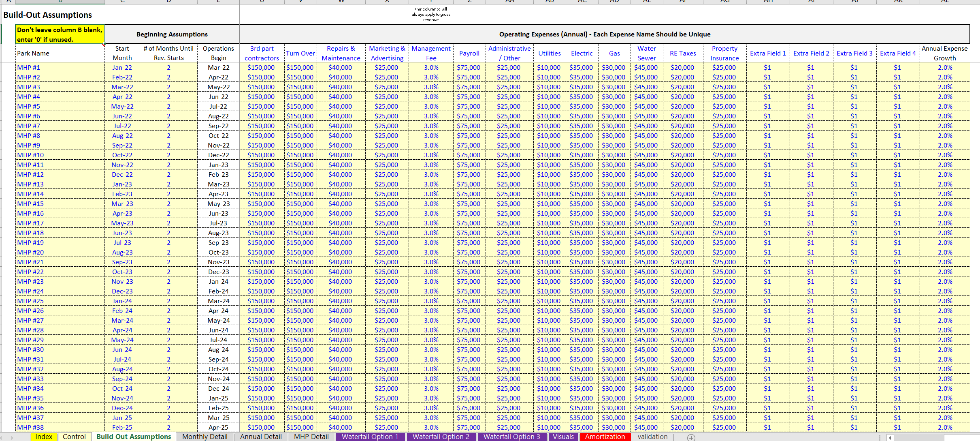The height and width of the screenshot is (441, 980).
Task: Select the Management Fee 3.0% cell for MHP #5
Action: click(x=431, y=107)
